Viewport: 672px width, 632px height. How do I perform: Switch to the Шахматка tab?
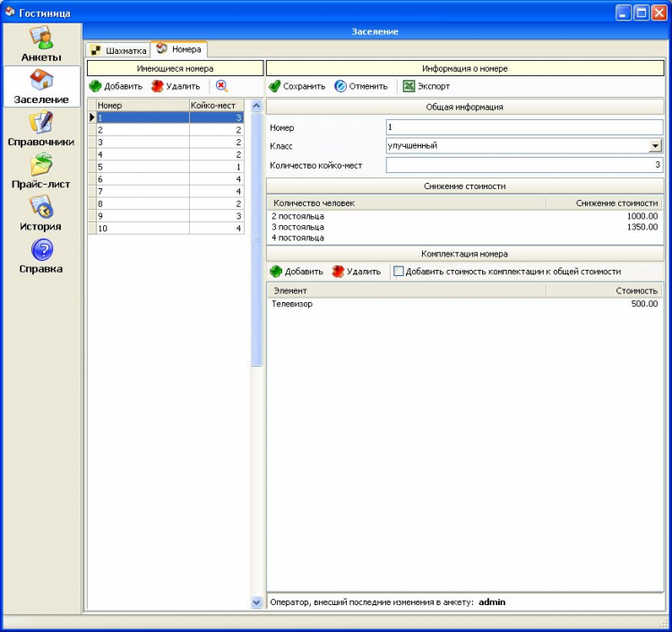[118, 50]
